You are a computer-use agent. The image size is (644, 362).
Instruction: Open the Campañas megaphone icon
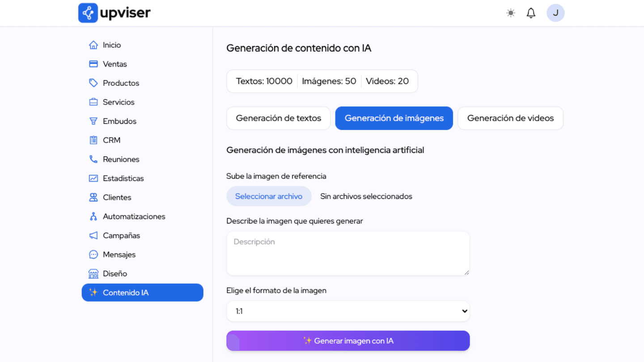pos(93,235)
